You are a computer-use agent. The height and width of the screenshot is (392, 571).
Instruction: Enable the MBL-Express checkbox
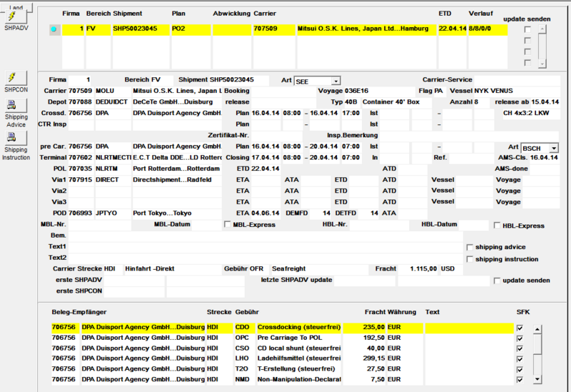point(228,224)
